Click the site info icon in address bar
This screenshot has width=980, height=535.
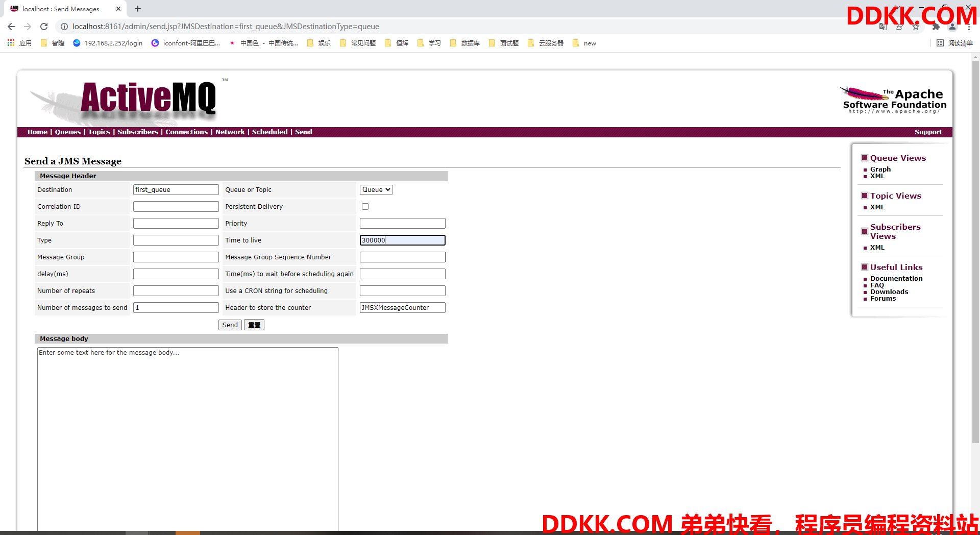coord(64,27)
